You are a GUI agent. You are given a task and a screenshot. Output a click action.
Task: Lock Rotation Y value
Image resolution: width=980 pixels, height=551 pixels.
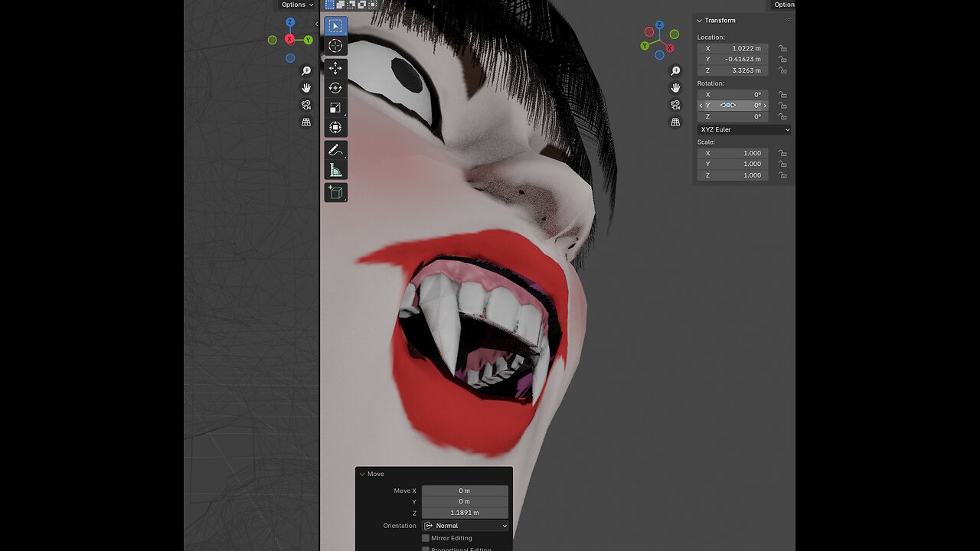tap(782, 106)
